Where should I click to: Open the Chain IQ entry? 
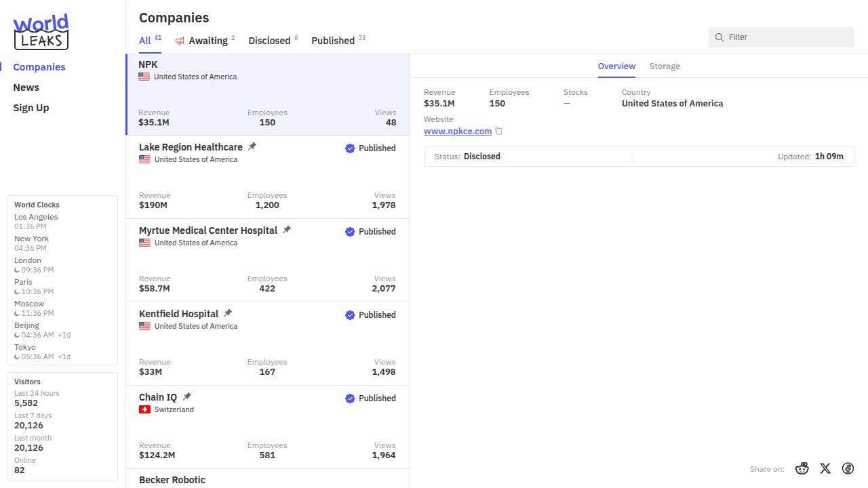point(268,427)
